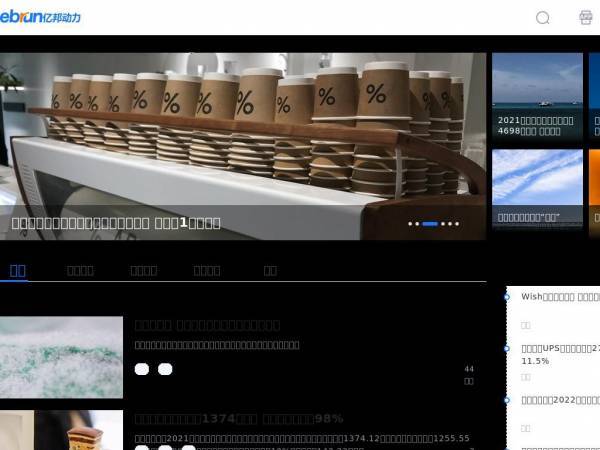
Task: Switch to the fifth, rightmost category tab
Action: coord(270,271)
